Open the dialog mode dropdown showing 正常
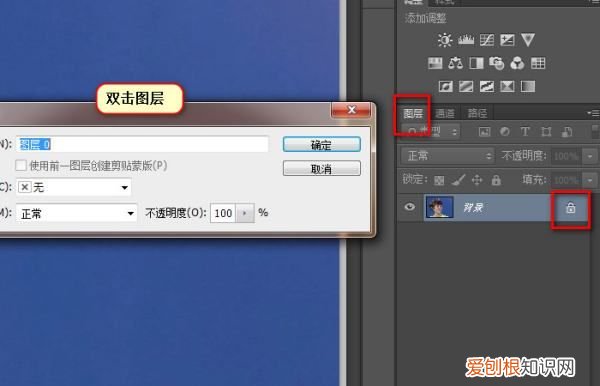Viewport: 600px width, 386px height. 76,213
